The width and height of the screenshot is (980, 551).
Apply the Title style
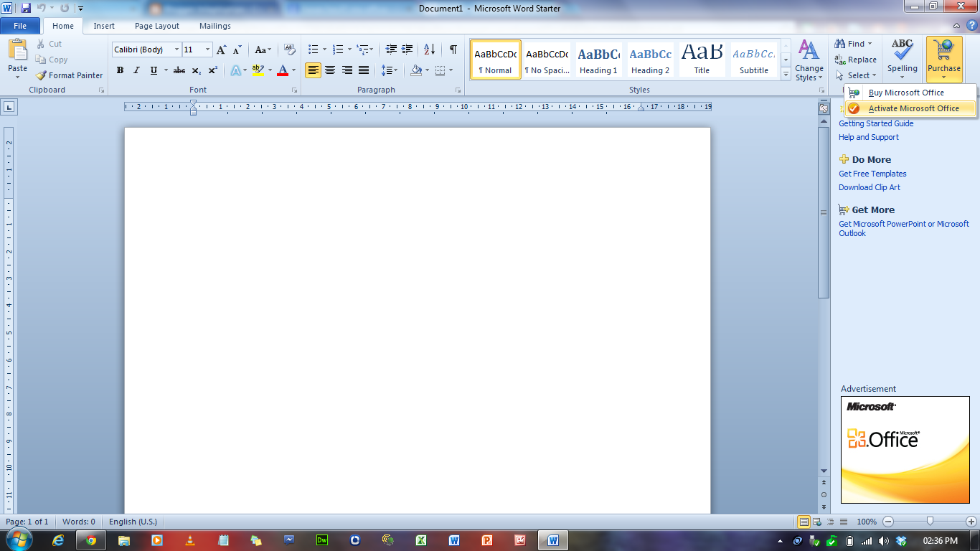click(x=702, y=60)
